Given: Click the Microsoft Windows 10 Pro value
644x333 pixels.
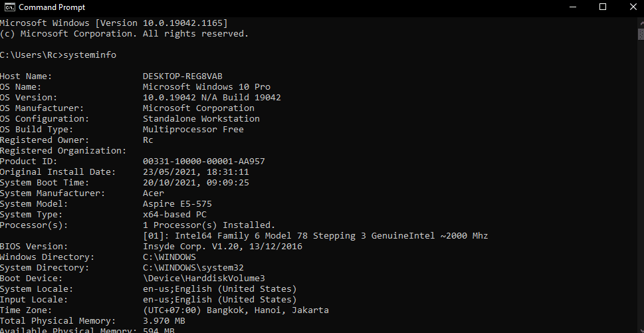Looking at the screenshot, I should (207, 86).
